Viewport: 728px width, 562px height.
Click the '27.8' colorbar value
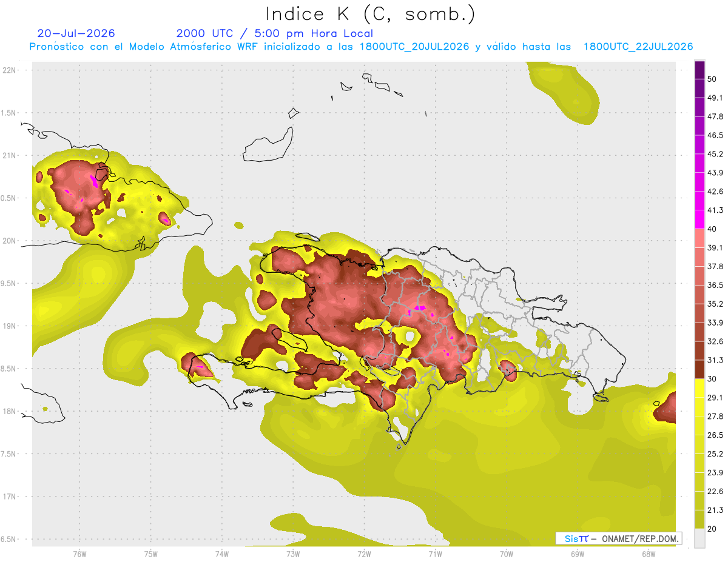pyautogui.click(x=715, y=416)
